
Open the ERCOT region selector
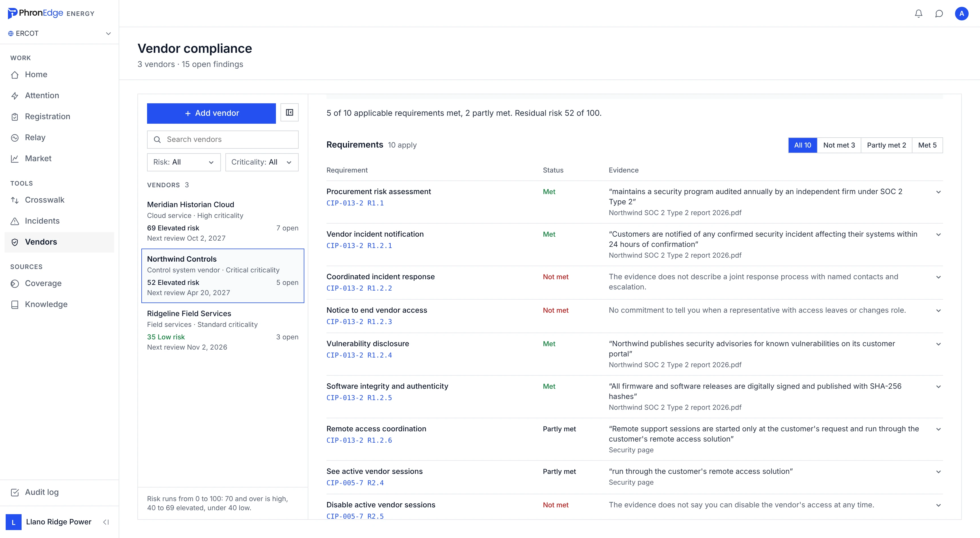(59, 33)
